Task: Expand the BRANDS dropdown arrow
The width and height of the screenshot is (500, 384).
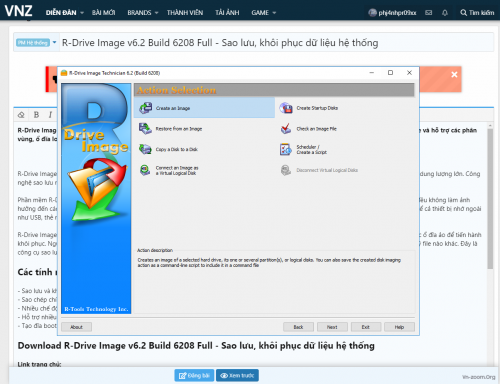Action: point(156,13)
